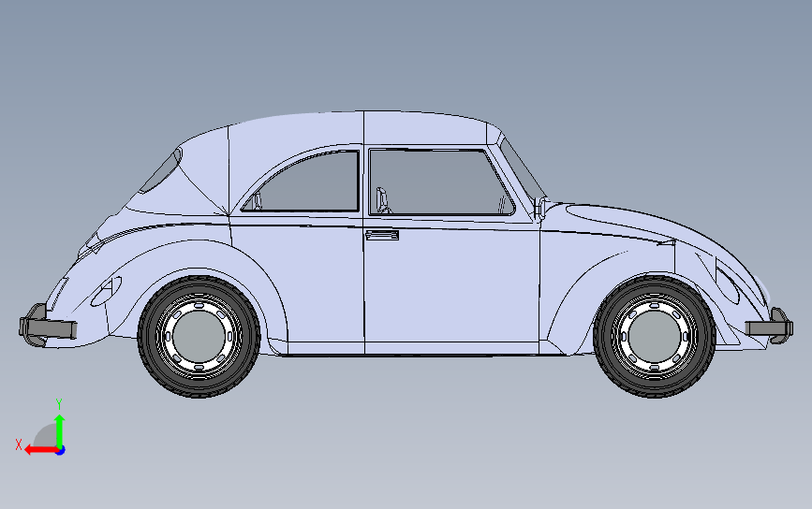Select the oval tail light on the rear fender
This screenshot has height=509, width=812.
pos(106,291)
